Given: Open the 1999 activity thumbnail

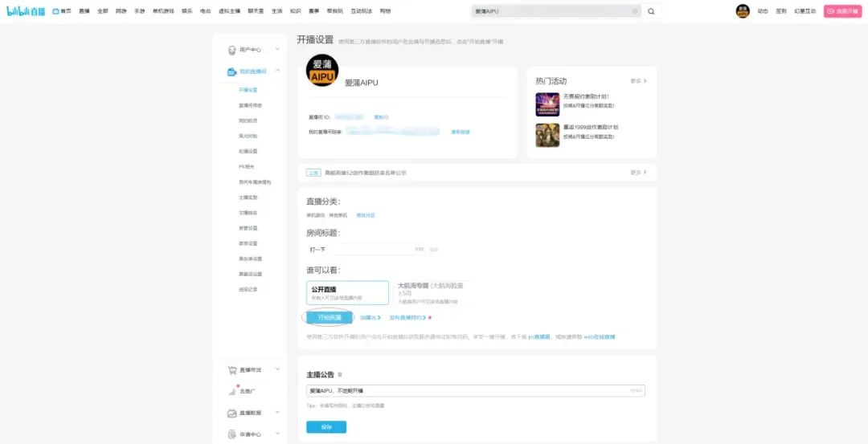Looking at the screenshot, I should 547,136.
